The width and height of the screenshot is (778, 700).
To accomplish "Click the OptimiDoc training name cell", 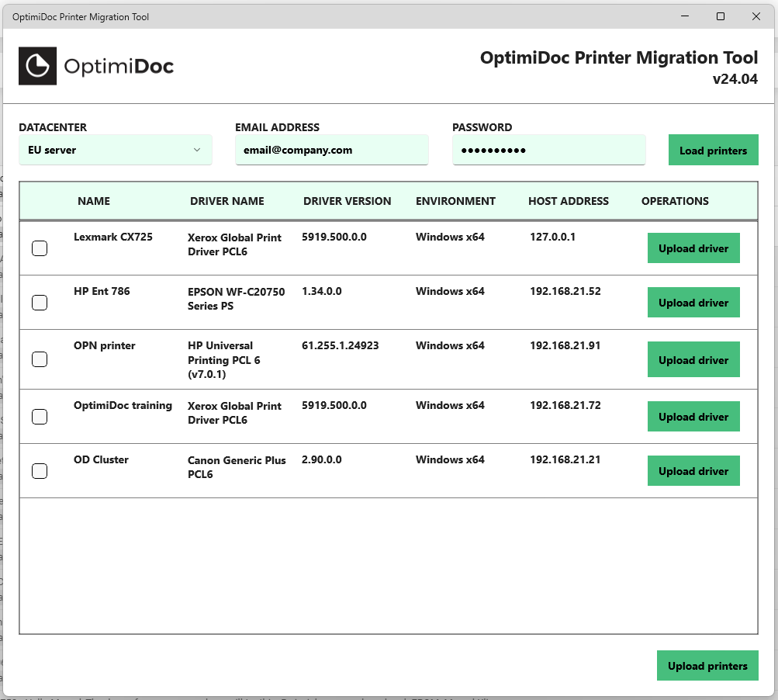I will (x=123, y=405).
